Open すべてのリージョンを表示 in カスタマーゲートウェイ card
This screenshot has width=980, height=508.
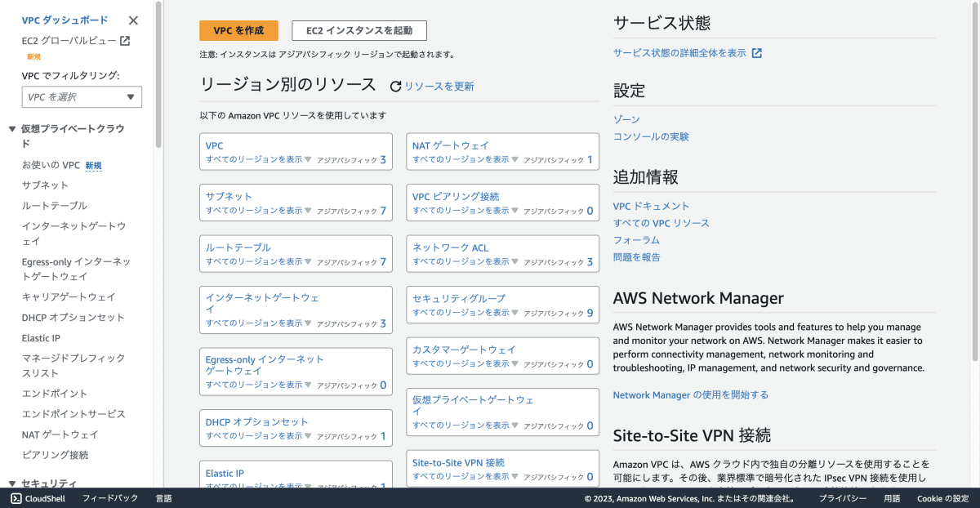[x=465, y=363]
